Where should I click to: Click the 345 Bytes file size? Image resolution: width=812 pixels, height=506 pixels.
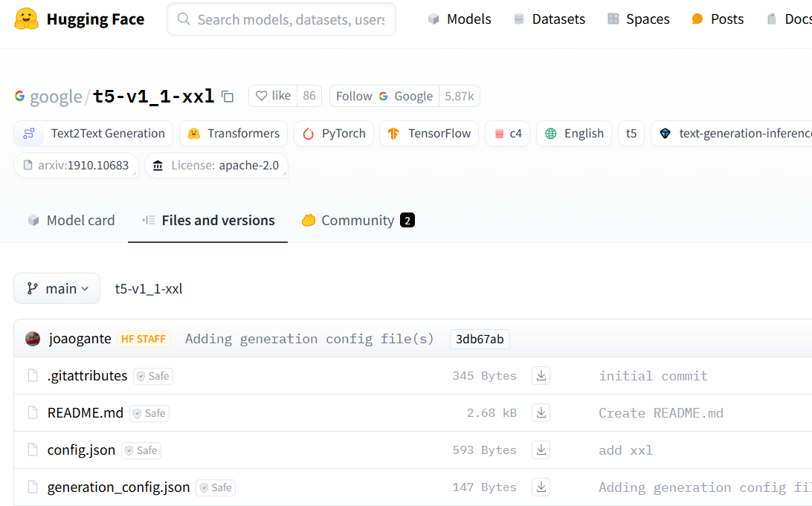484,376
